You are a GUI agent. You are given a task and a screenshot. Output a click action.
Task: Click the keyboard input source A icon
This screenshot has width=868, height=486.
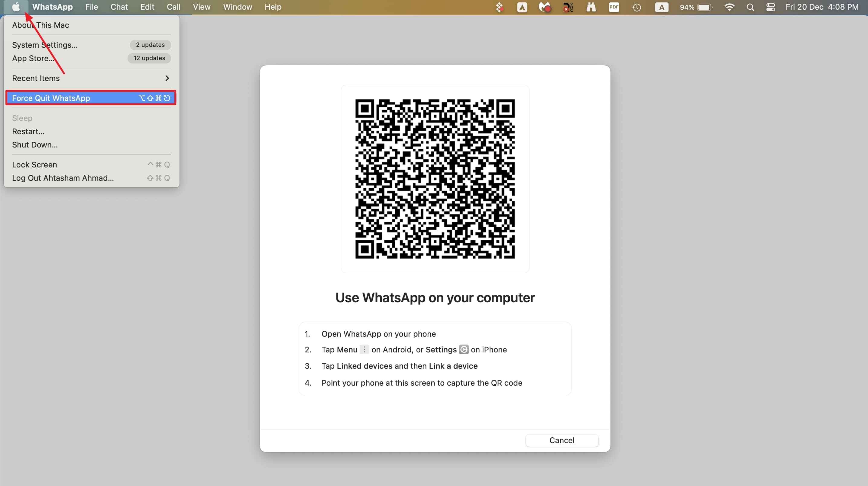662,7
